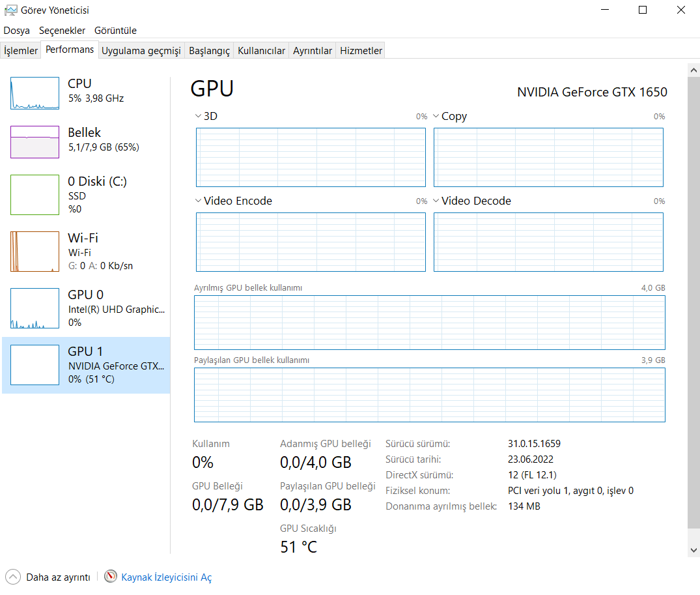This screenshot has width=700, height=595.
Task: Open the Seçenekler menu
Action: point(62,31)
